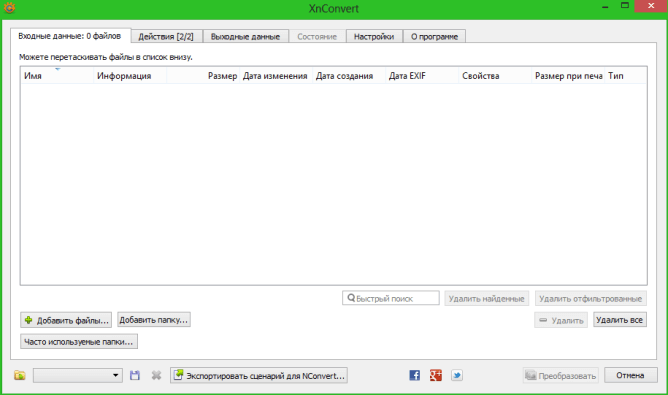Viewport: 668px width, 395px height.
Task: Click the Добавить файлы... button
Action: tap(66, 320)
